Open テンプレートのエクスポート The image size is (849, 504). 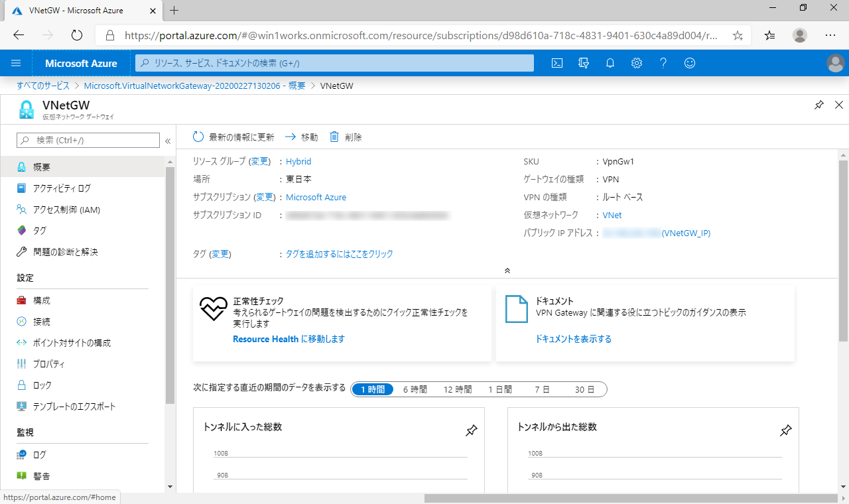click(83, 407)
